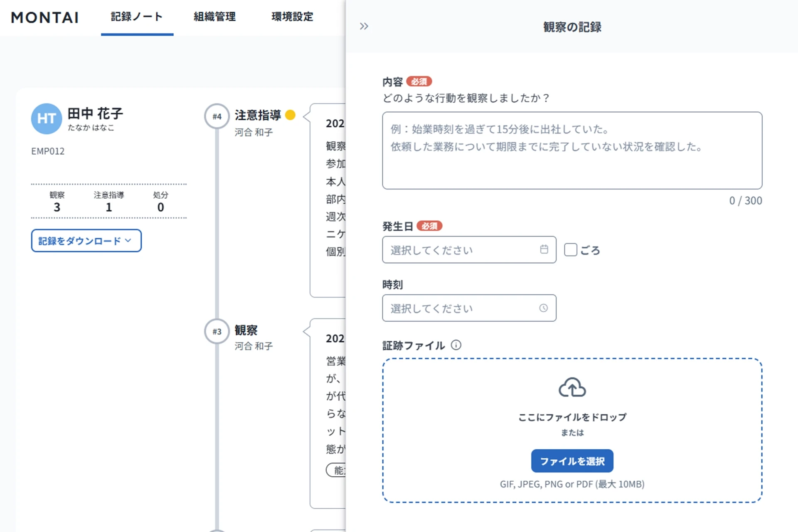
Task: Select the 記録ノート tab
Action: pos(137,17)
